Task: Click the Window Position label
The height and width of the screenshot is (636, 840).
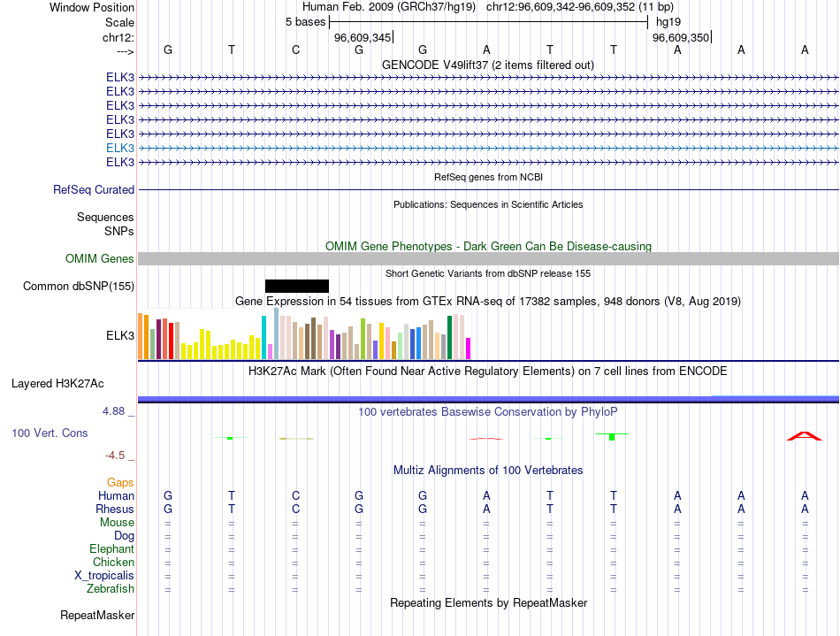Action: 92,7
